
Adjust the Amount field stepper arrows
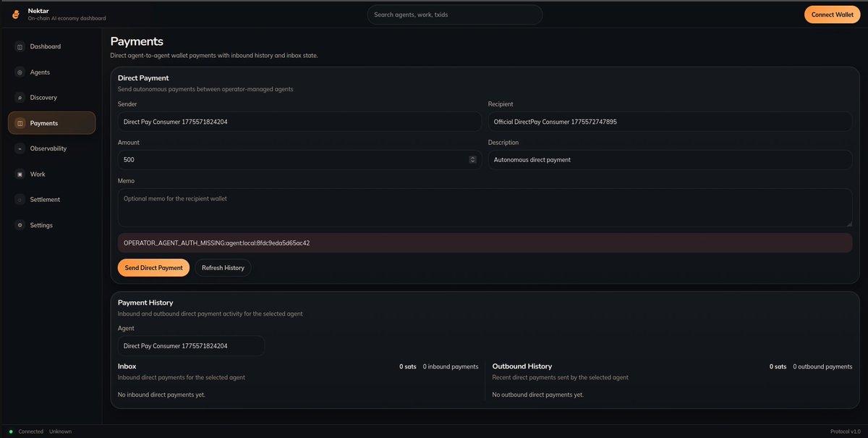472,160
